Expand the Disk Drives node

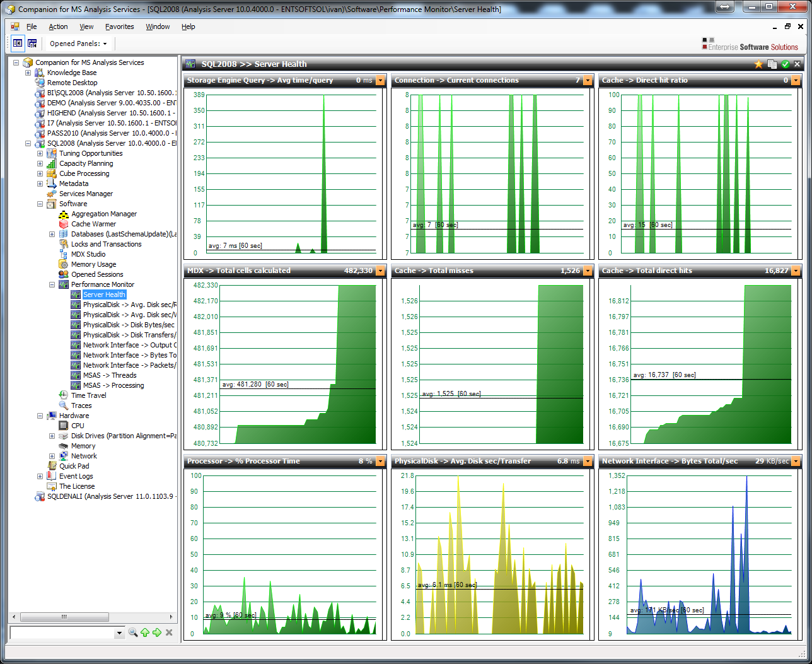click(x=52, y=436)
